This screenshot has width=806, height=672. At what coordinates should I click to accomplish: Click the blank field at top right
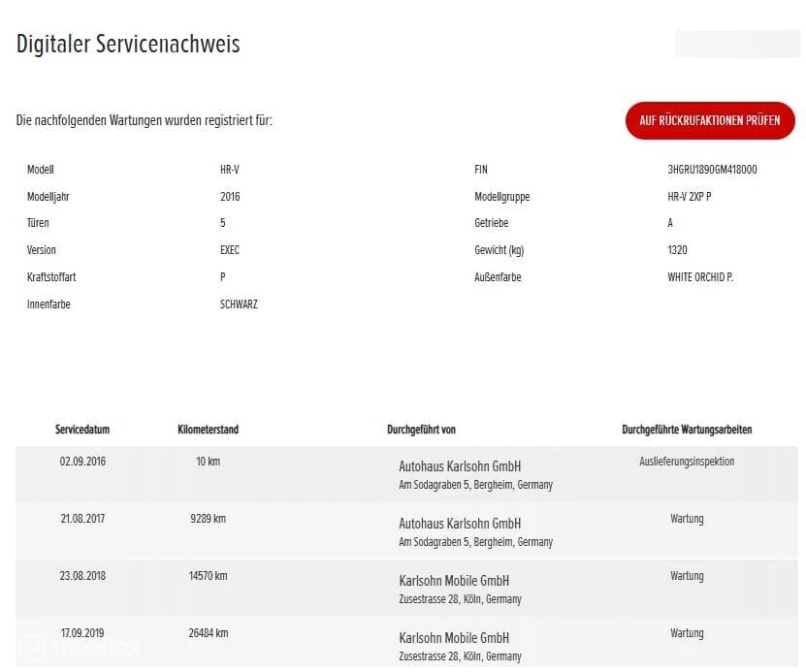[737, 44]
